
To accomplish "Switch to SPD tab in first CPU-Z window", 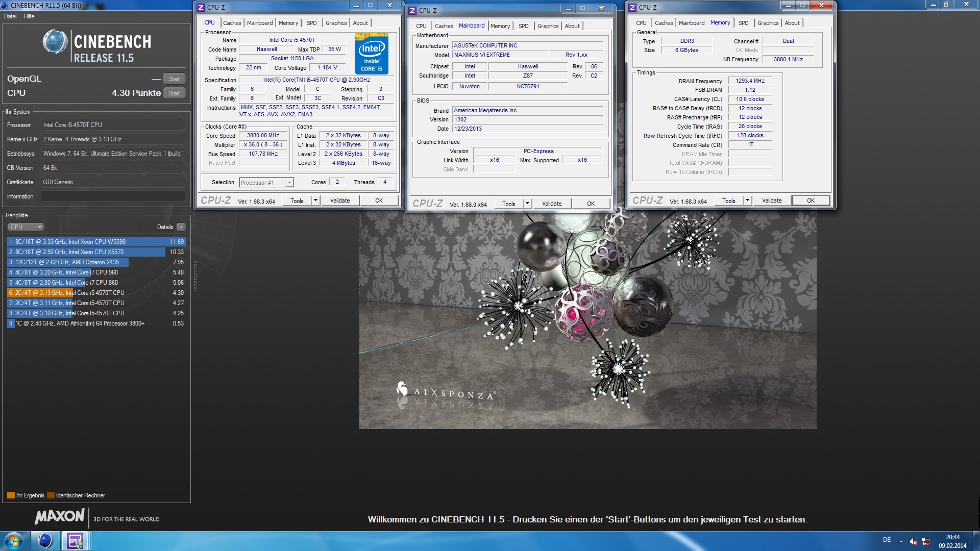I will (x=311, y=23).
